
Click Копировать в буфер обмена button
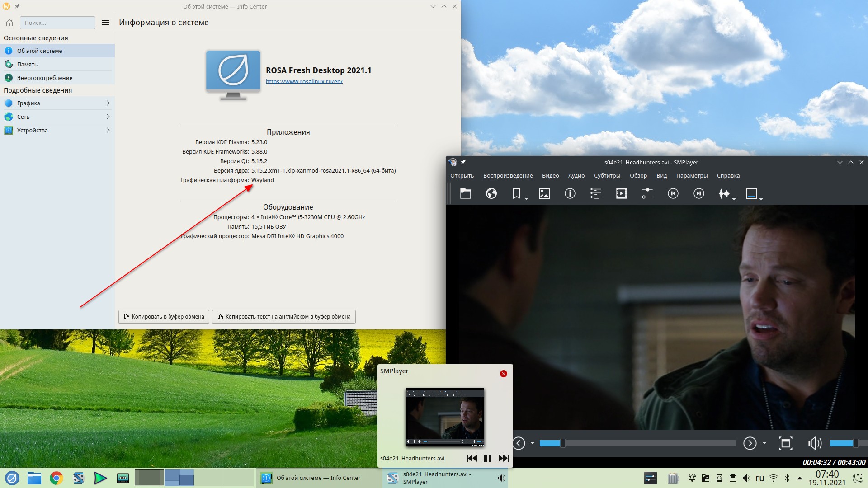click(x=164, y=317)
